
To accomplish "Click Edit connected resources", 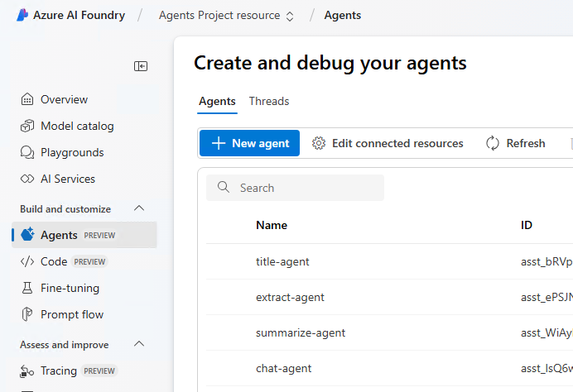I will click(388, 143).
